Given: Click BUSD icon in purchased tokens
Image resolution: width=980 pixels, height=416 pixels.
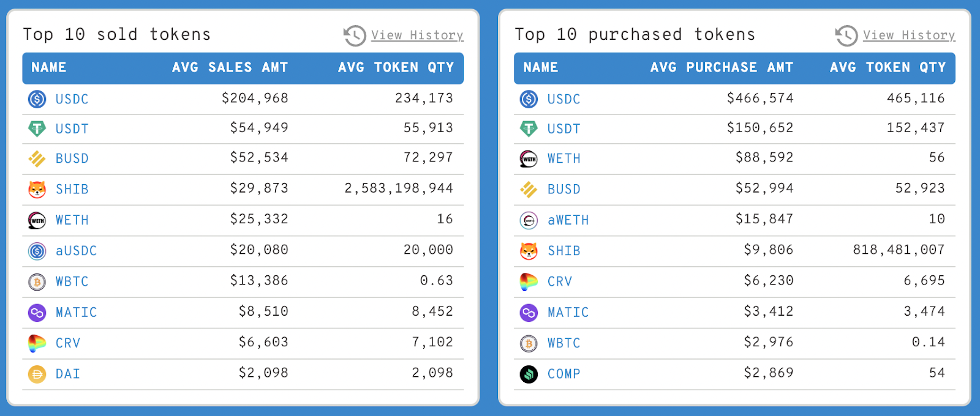Looking at the screenshot, I should click(x=529, y=189).
